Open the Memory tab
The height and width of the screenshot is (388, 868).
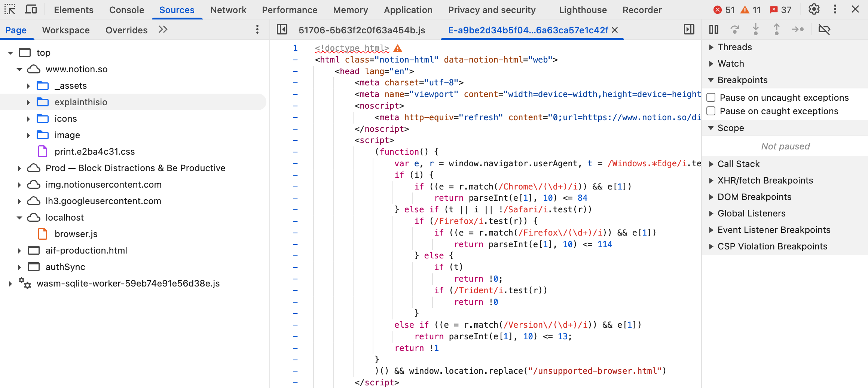(351, 10)
